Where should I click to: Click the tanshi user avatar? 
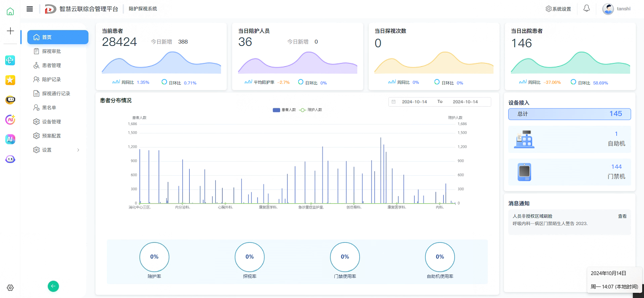(608, 9)
